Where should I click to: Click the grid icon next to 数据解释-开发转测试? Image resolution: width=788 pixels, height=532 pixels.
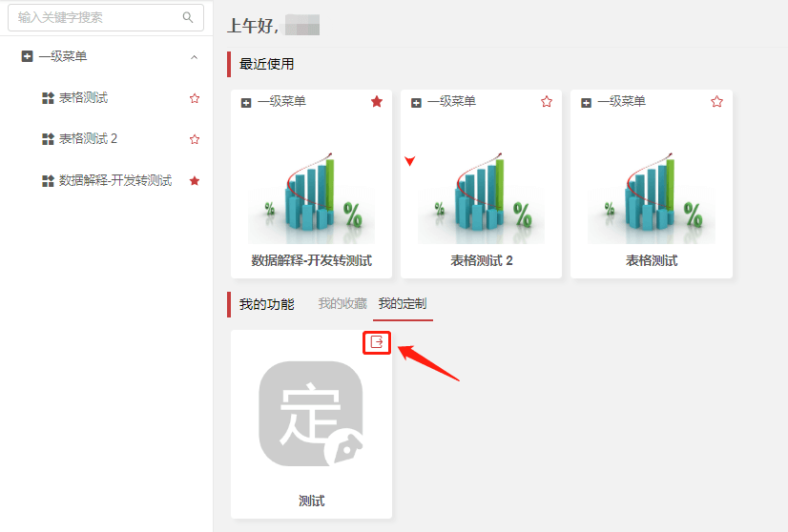[x=48, y=180]
